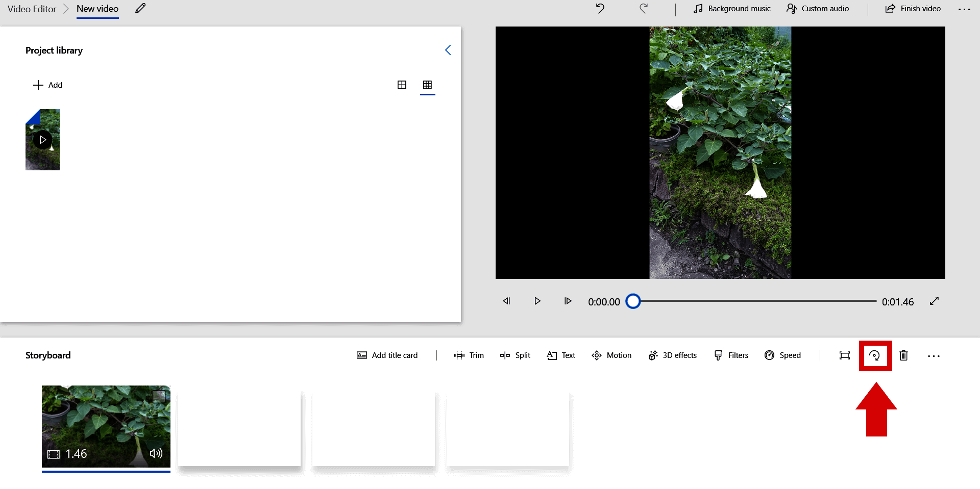Add Text to the clip
The image size is (980, 489).
pyautogui.click(x=560, y=355)
